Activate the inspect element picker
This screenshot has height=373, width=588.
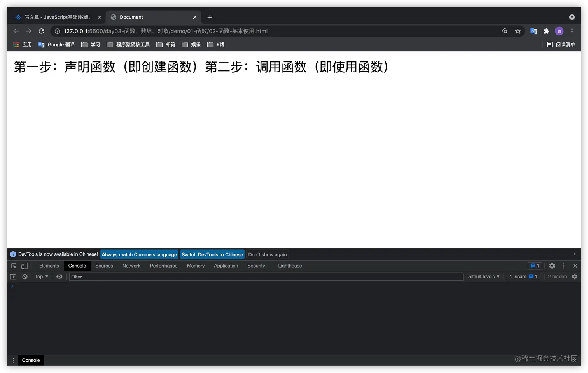click(x=14, y=266)
